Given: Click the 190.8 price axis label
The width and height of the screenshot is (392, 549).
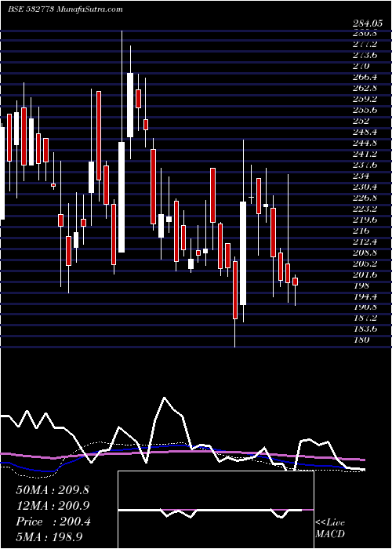Looking at the screenshot, I should tap(365, 307).
